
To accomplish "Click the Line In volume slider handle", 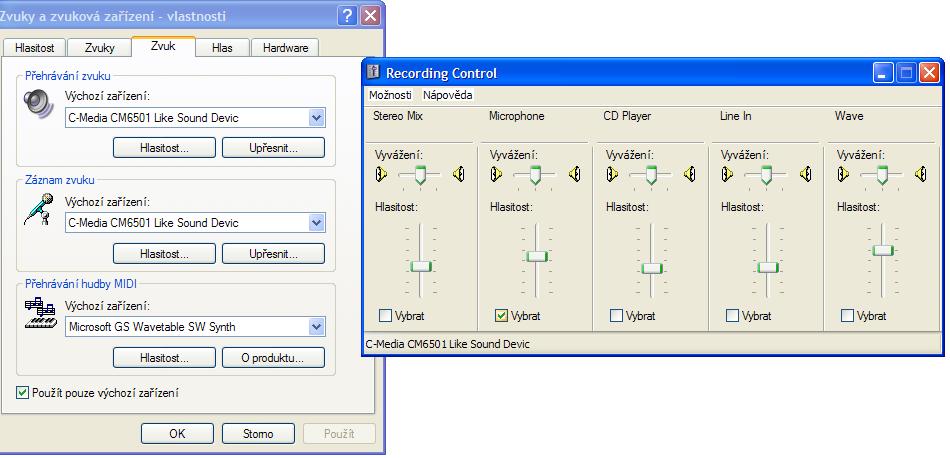I will (767, 267).
